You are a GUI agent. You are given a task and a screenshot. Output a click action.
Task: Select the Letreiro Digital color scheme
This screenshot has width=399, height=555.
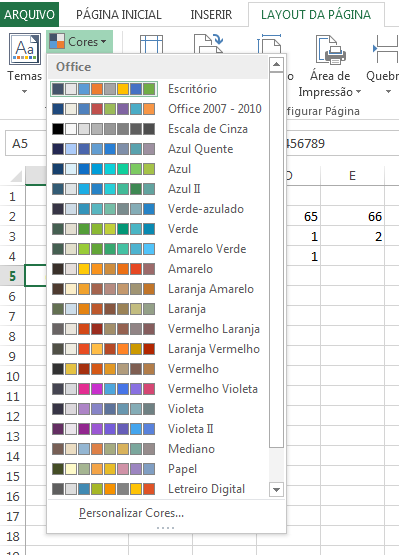click(158, 489)
